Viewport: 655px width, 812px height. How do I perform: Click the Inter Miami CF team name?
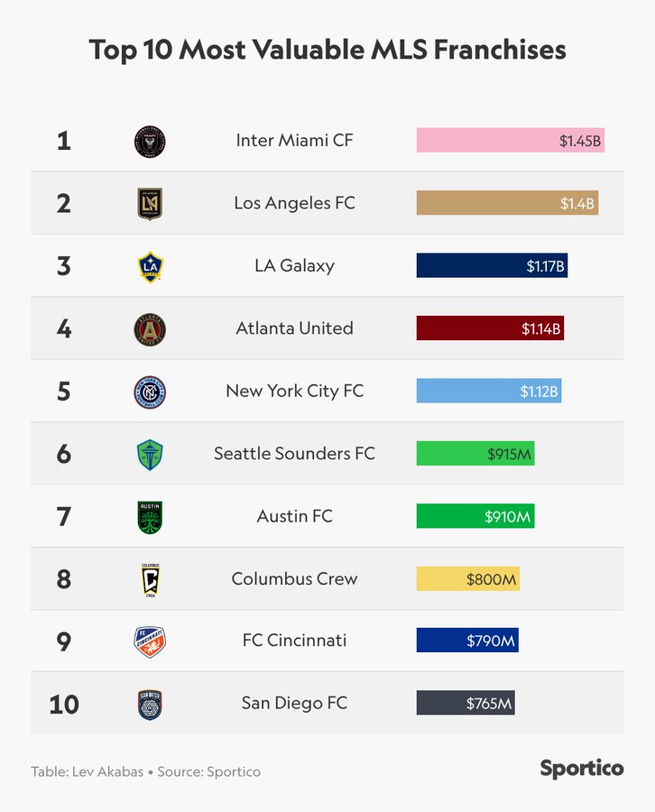(294, 141)
